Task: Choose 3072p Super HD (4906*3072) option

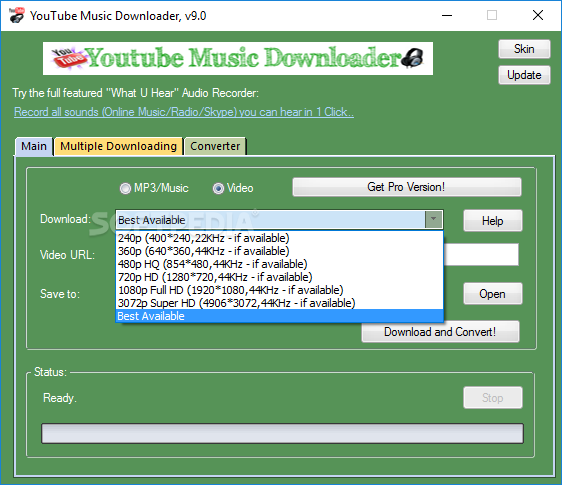Action: (280, 303)
